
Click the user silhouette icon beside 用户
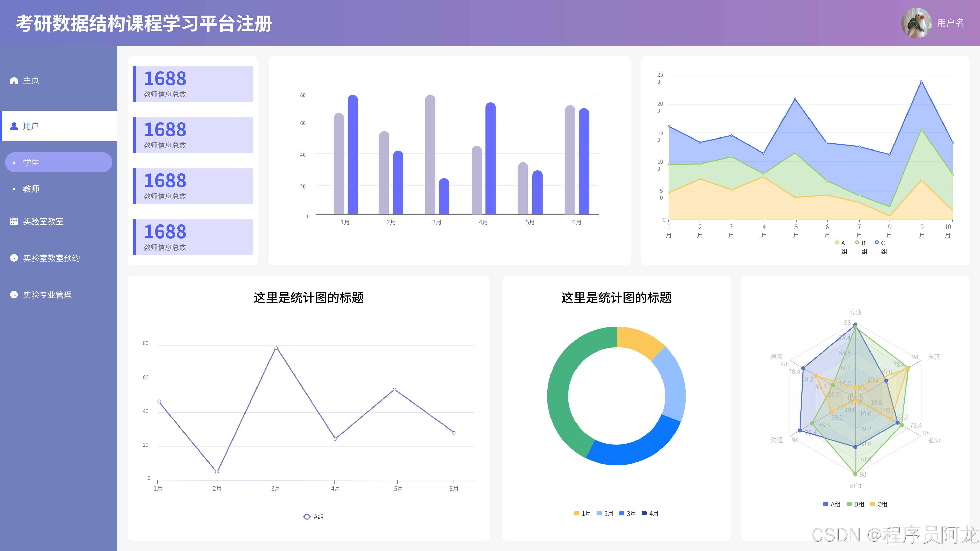click(14, 126)
